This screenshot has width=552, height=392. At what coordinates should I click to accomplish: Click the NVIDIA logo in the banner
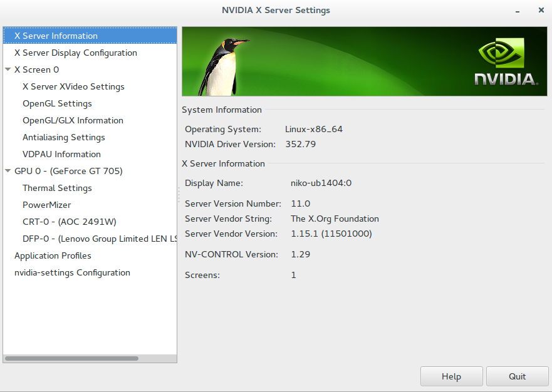(x=506, y=62)
